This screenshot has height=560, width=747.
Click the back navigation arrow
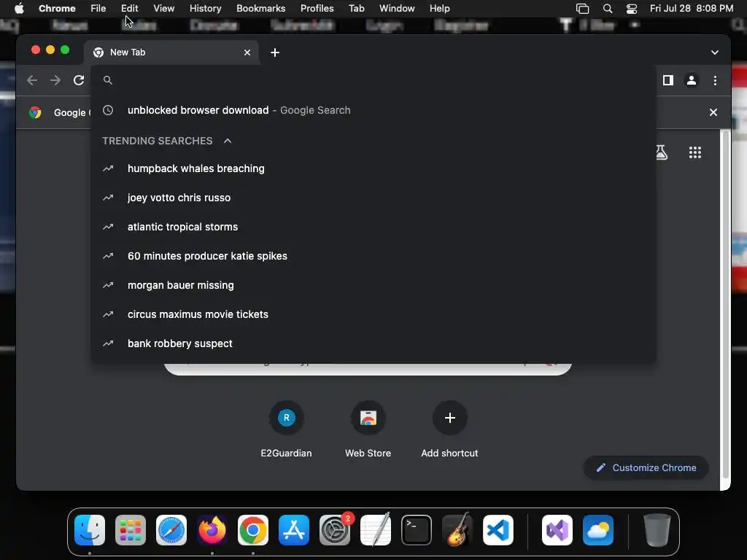(32, 80)
